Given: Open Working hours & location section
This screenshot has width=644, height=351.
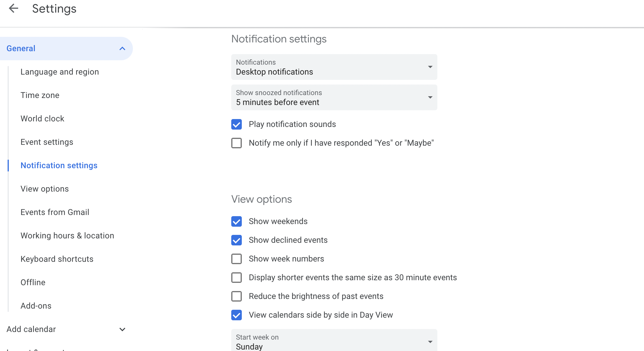Looking at the screenshot, I should tap(67, 236).
